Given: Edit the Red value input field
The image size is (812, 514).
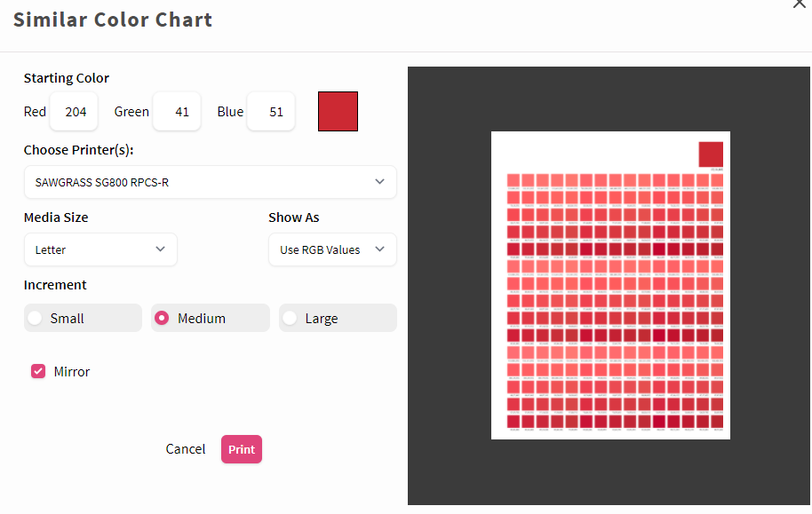Looking at the screenshot, I should 73,111.
